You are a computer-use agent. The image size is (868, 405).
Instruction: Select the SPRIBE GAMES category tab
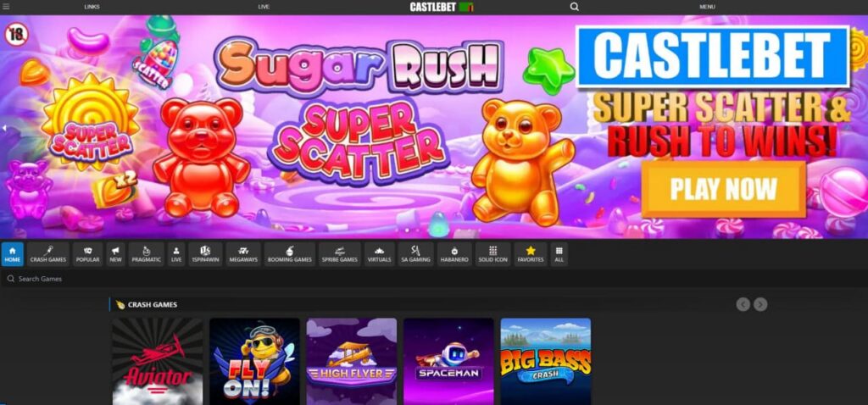[339, 254]
